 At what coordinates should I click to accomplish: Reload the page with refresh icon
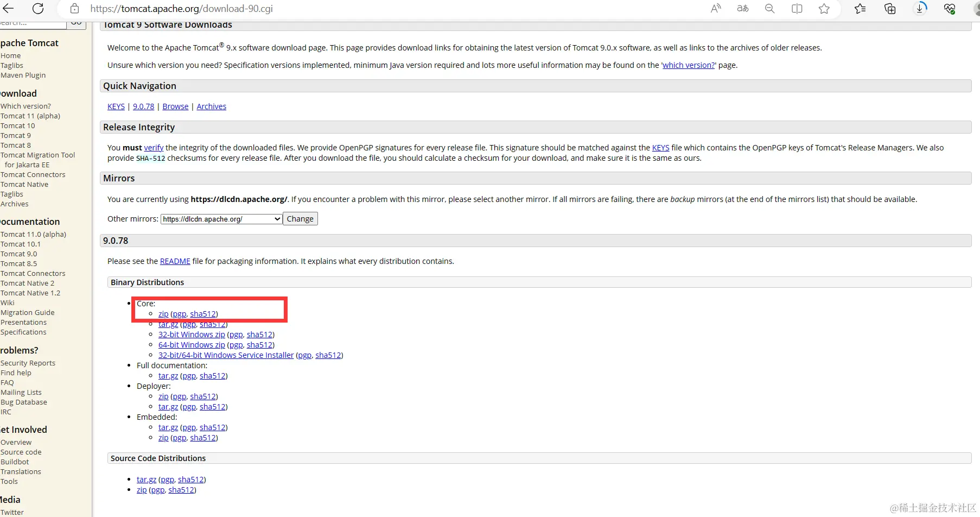click(38, 8)
